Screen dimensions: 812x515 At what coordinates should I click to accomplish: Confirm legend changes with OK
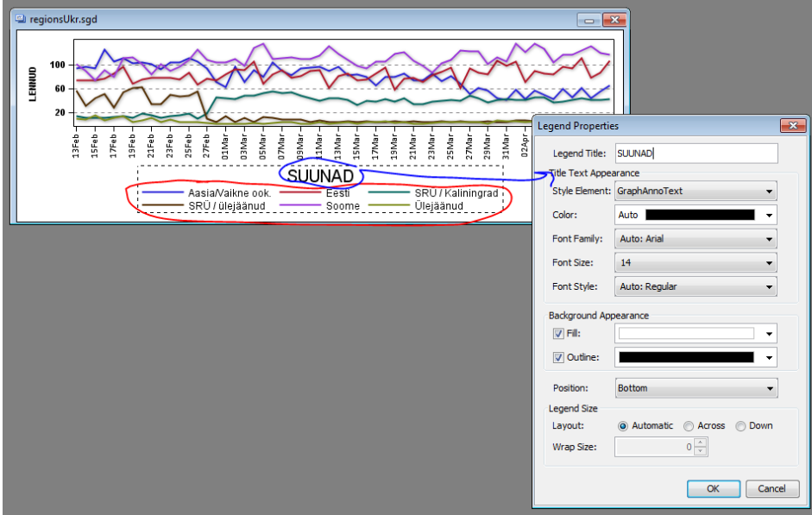pyautogui.click(x=713, y=488)
